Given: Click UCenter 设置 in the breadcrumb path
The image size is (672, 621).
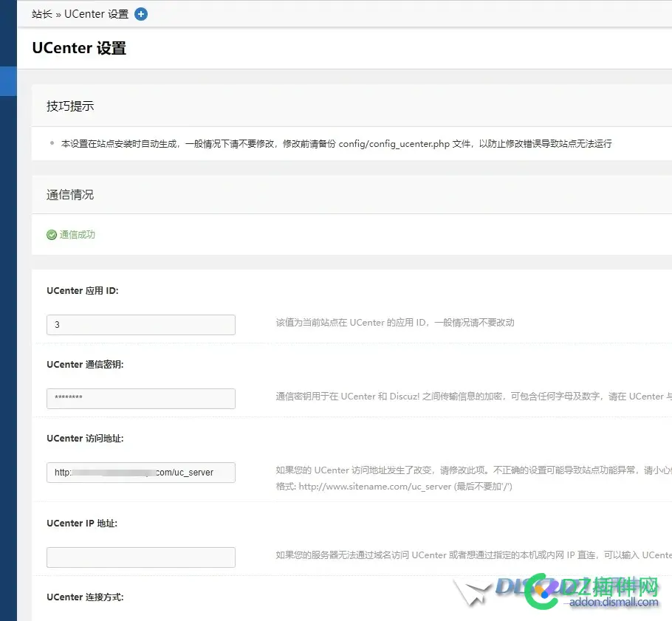Looking at the screenshot, I should pos(96,14).
